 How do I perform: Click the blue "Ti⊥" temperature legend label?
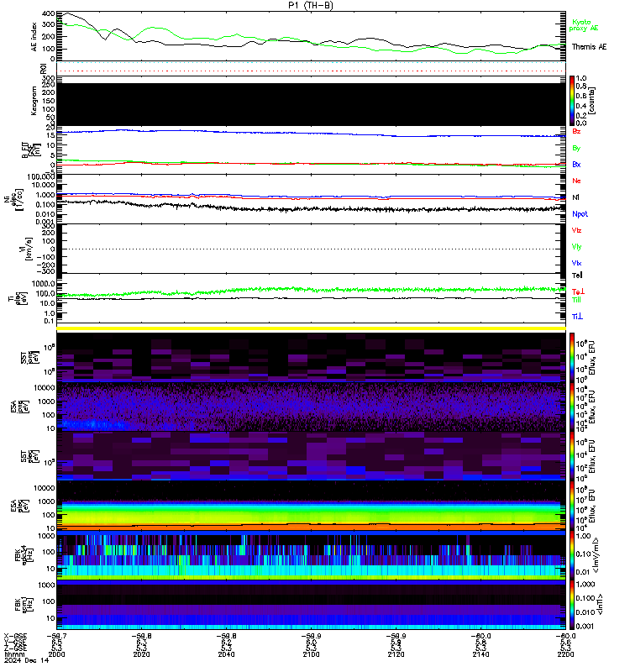(577, 317)
